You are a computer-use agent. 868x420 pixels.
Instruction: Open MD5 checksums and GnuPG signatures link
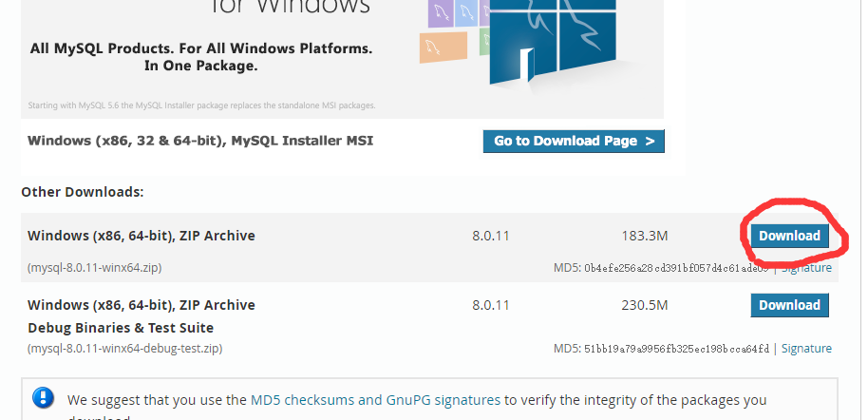click(x=375, y=400)
